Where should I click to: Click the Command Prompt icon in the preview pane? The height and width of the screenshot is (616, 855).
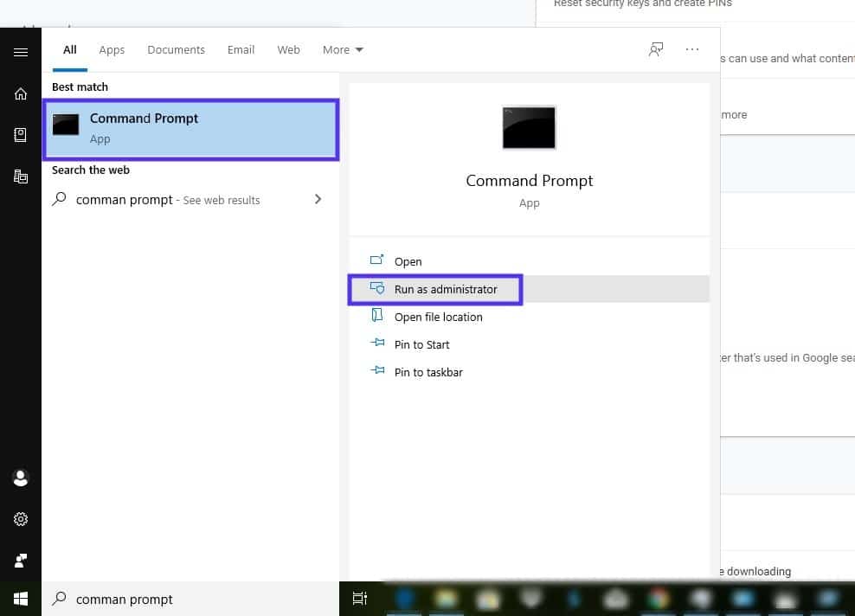coord(529,126)
